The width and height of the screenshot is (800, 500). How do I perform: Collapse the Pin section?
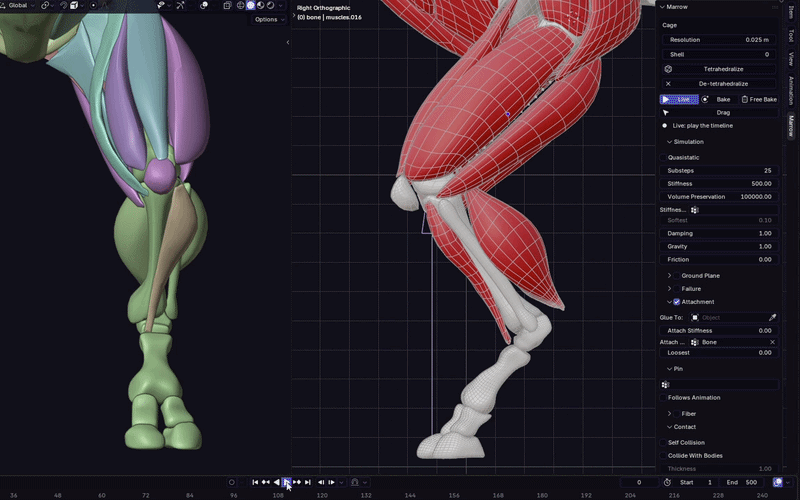669,369
